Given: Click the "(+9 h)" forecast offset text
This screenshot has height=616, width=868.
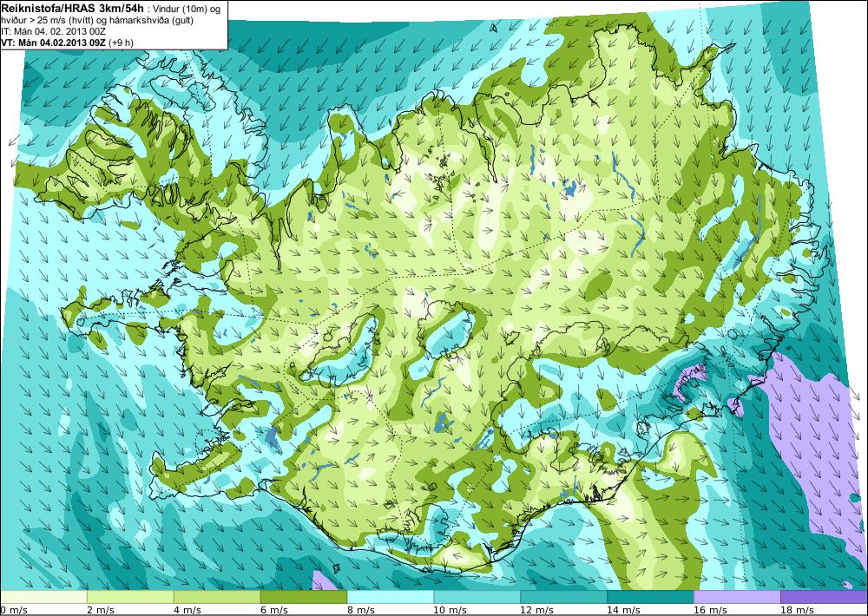Looking at the screenshot, I should click(x=122, y=43).
